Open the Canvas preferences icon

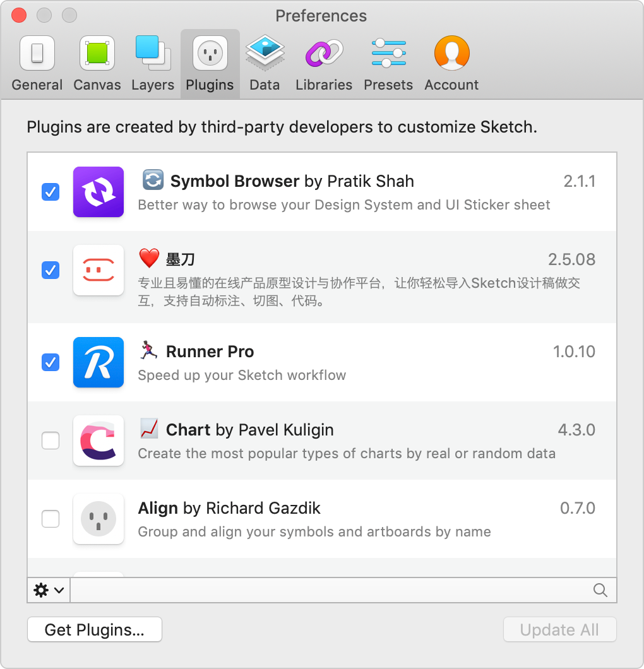tap(97, 54)
